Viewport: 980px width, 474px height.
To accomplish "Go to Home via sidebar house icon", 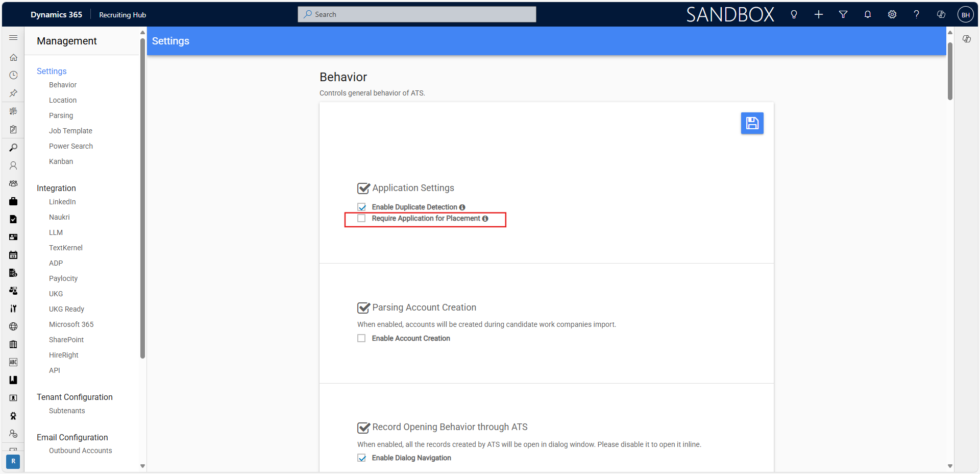I will tap(13, 57).
